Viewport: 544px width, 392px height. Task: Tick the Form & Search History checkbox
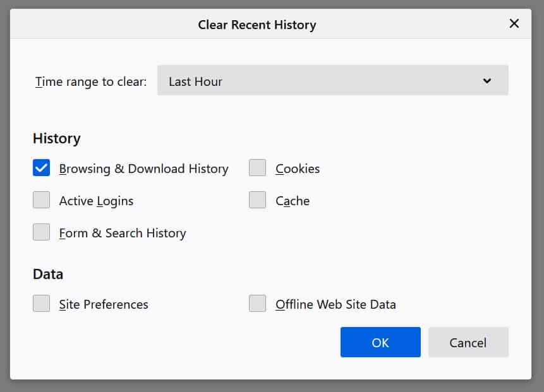[41, 232]
